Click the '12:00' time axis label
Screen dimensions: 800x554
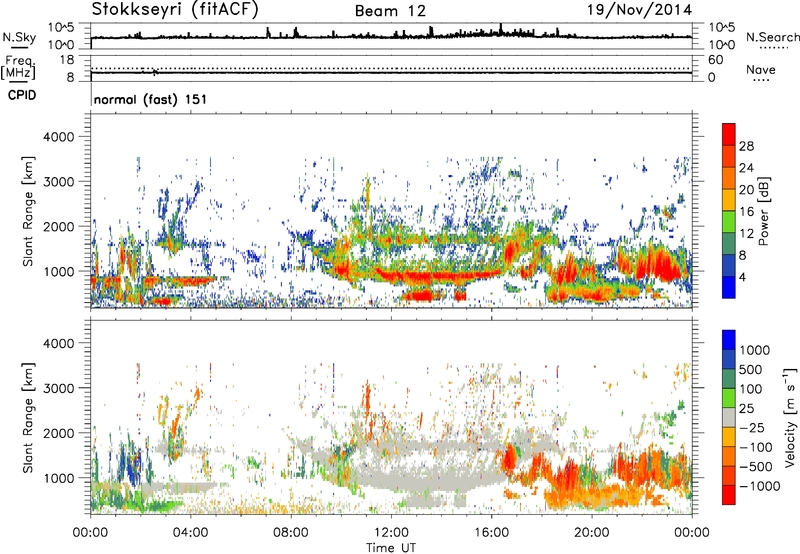point(391,533)
